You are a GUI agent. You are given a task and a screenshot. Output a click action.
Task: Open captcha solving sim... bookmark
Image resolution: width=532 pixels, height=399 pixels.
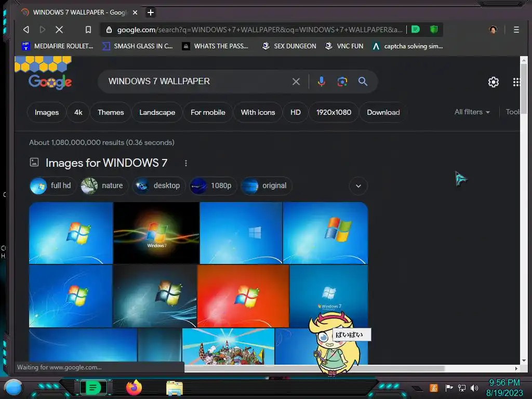click(407, 46)
